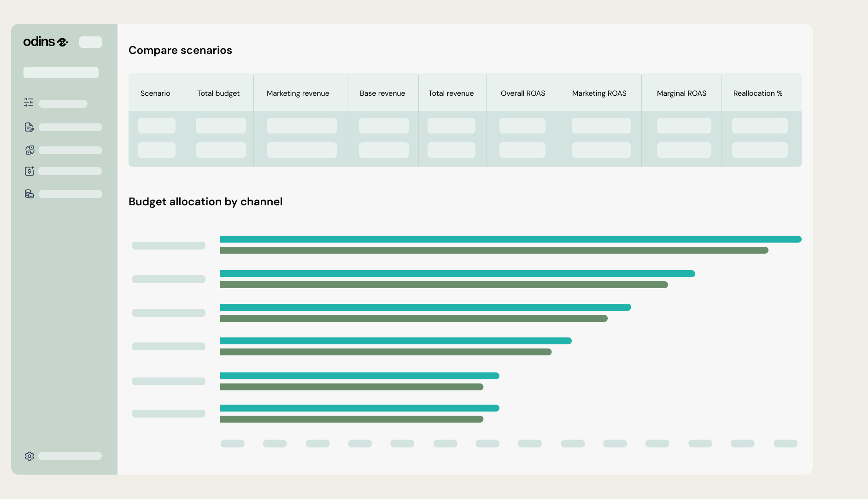868x499 pixels.
Task: Select the Base revenue column header
Action: pos(382,93)
